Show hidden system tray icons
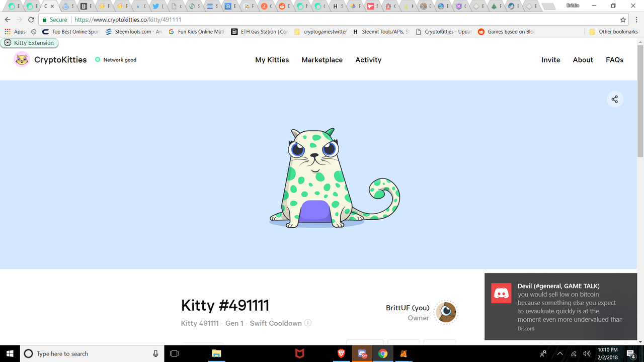The width and height of the screenshot is (644, 362). coord(559,353)
